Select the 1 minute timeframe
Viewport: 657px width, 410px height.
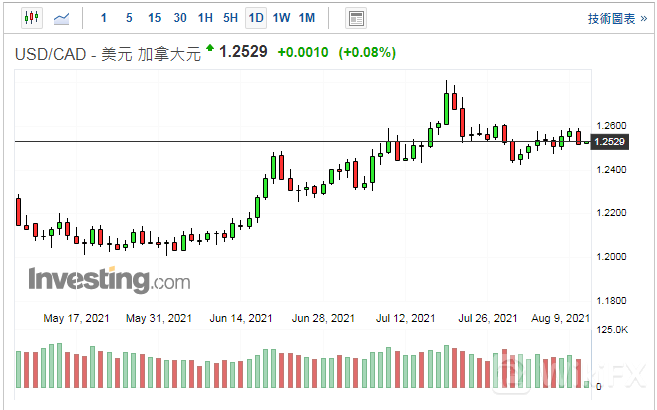click(104, 18)
